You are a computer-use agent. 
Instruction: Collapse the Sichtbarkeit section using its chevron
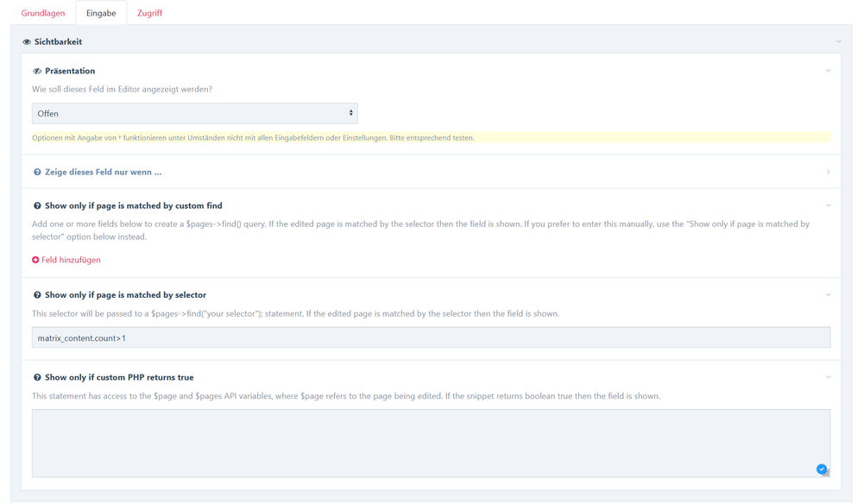click(x=838, y=41)
